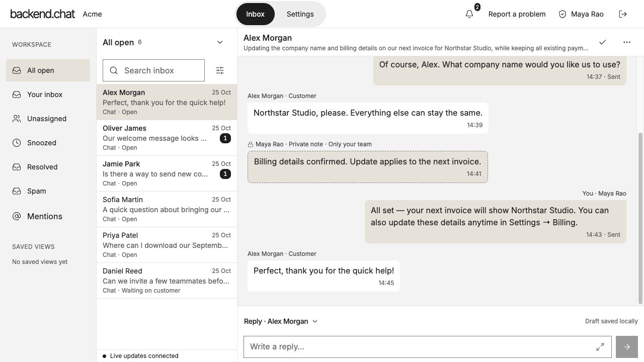Open Alex Morgan conversation
Screen dimensions: 644x362
coord(167,102)
